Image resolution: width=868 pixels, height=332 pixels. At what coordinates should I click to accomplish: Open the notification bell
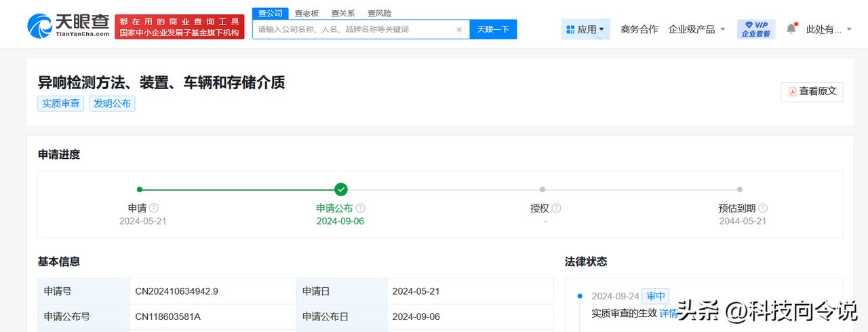791,29
